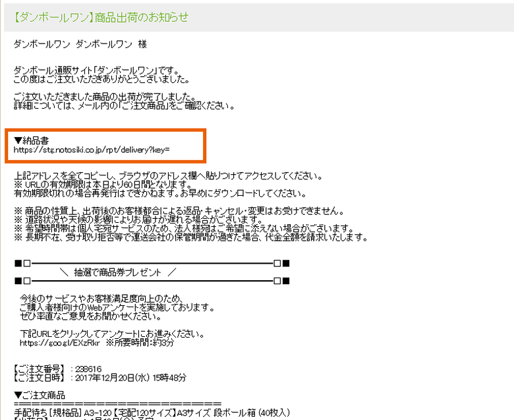Click the note about 道路状況や天候の影響
Viewport: 514px width, 420px height.
click(138, 220)
